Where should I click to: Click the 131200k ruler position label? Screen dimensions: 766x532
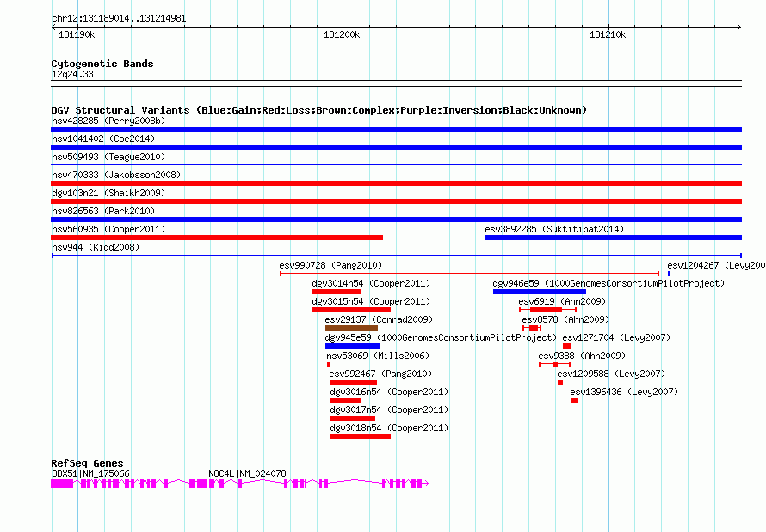tap(342, 34)
